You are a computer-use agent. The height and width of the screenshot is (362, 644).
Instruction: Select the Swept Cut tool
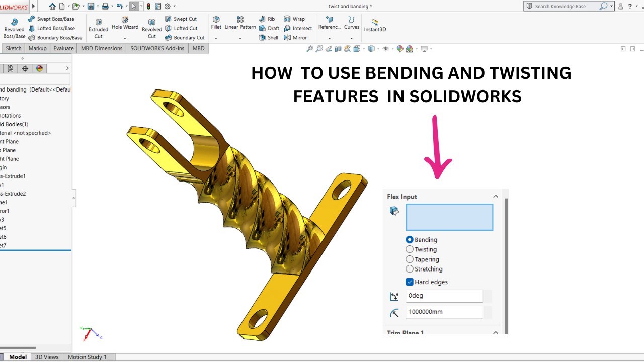click(181, 19)
